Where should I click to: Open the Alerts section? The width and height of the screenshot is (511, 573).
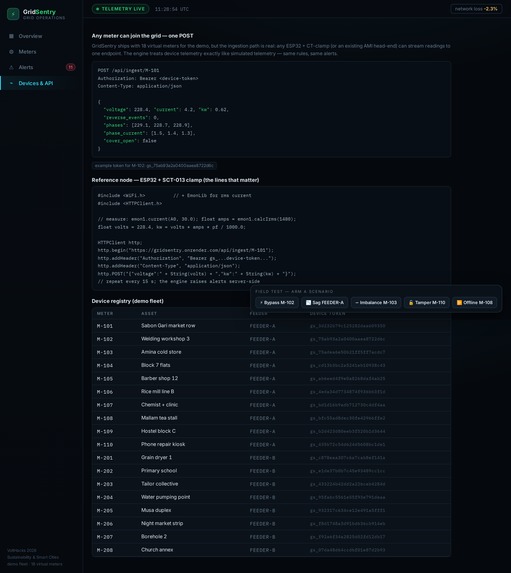41,68
